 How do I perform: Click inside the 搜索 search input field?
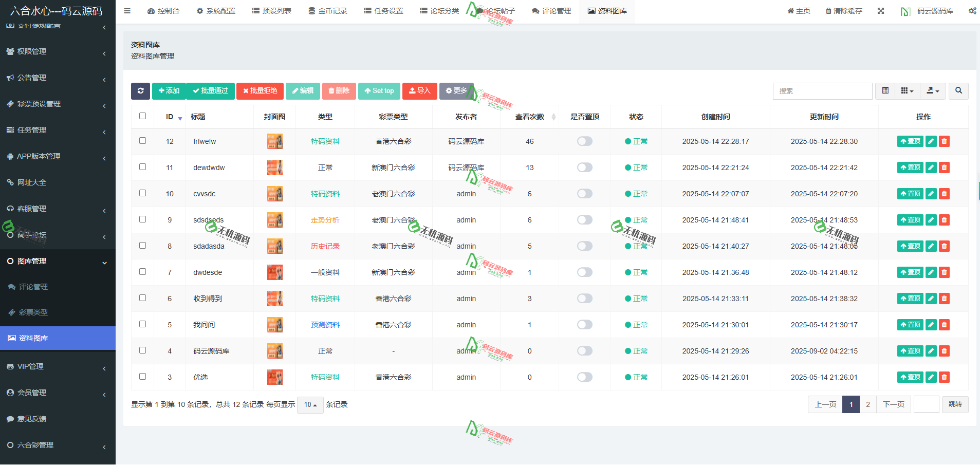click(x=822, y=91)
